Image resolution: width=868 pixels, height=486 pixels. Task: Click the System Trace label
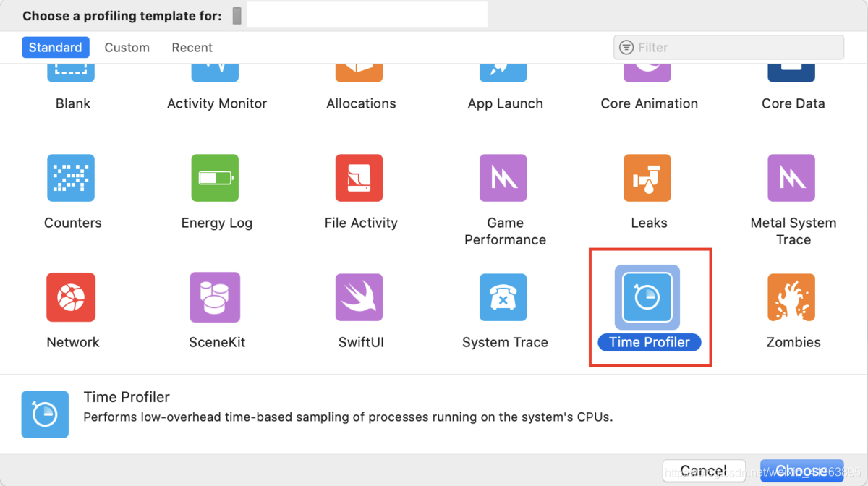click(x=505, y=342)
